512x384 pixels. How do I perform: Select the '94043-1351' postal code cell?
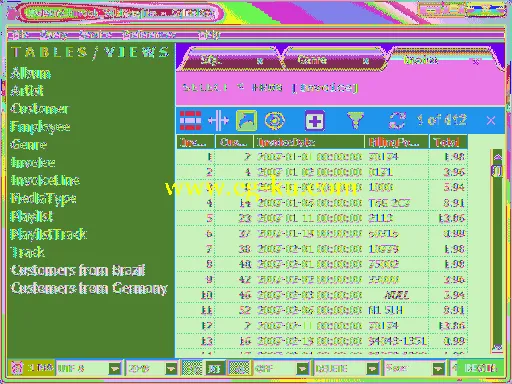397,341
